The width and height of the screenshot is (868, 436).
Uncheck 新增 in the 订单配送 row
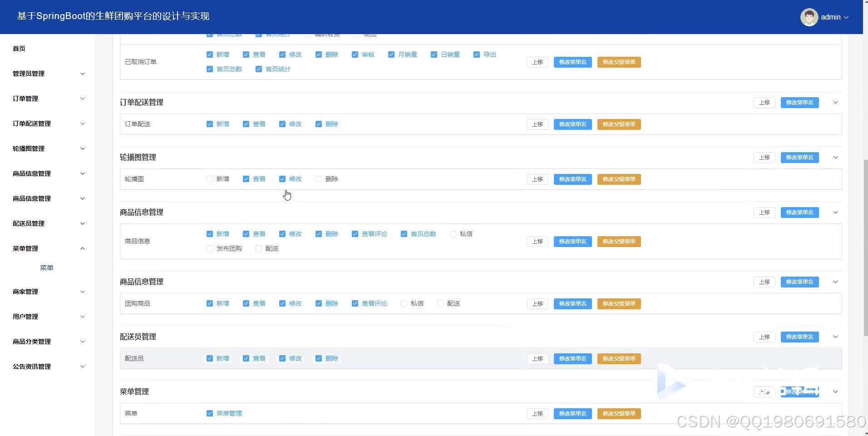[209, 124]
